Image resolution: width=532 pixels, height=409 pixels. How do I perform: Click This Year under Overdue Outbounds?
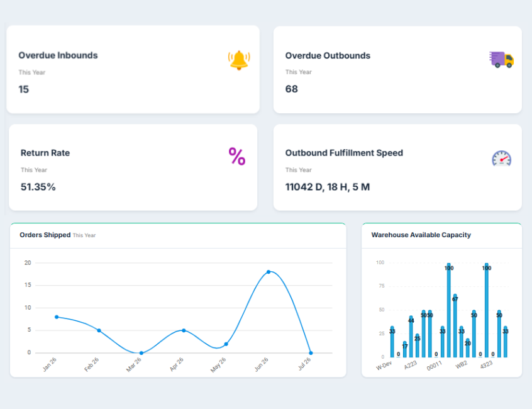pyautogui.click(x=299, y=72)
